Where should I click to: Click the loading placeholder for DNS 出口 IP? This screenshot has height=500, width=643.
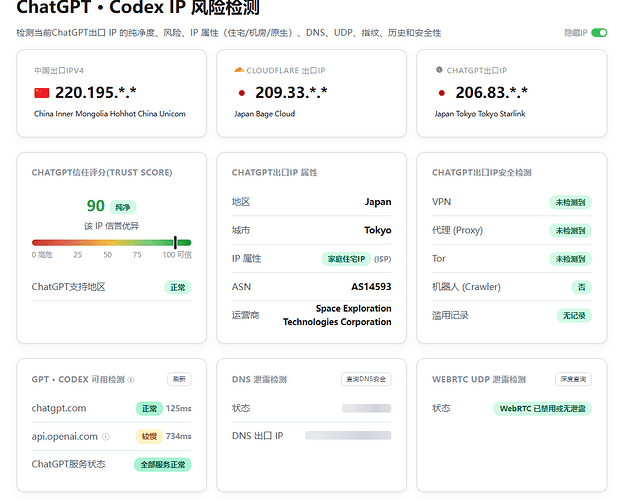tap(348, 436)
